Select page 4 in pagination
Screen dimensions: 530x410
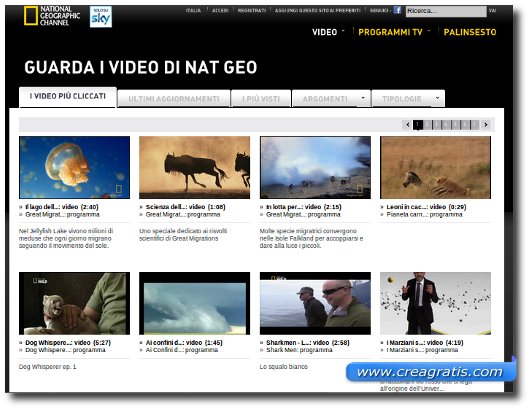(x=446, y=125)
